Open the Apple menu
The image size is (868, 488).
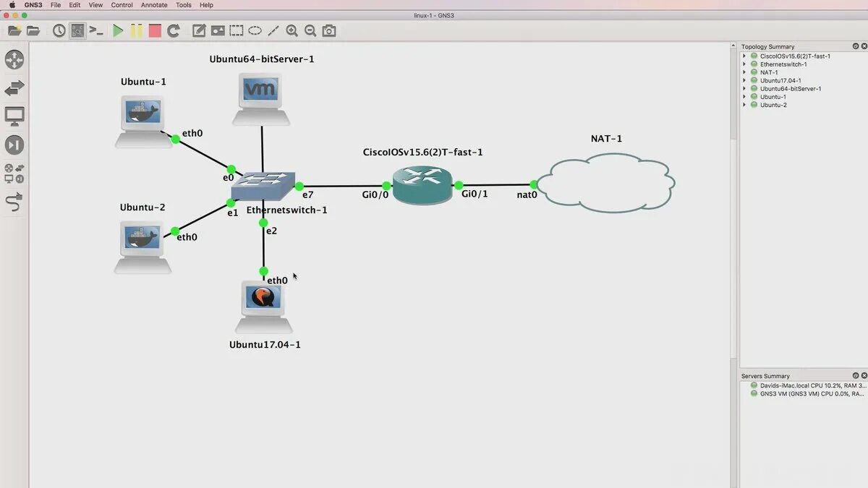[12, 5]
